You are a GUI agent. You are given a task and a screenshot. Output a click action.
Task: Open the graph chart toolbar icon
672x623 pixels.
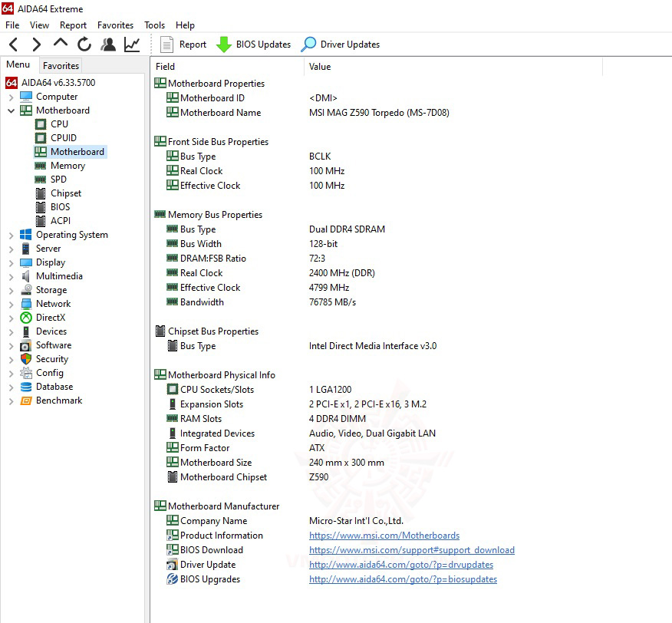(x=132, y=44)
